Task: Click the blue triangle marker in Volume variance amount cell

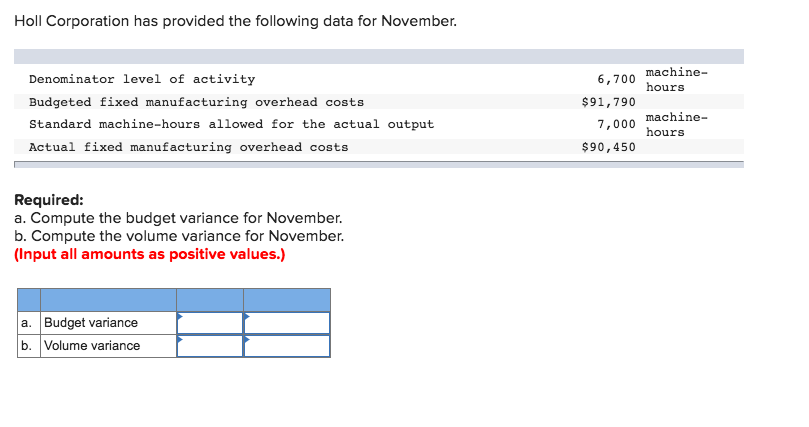Action: (180, 339)
